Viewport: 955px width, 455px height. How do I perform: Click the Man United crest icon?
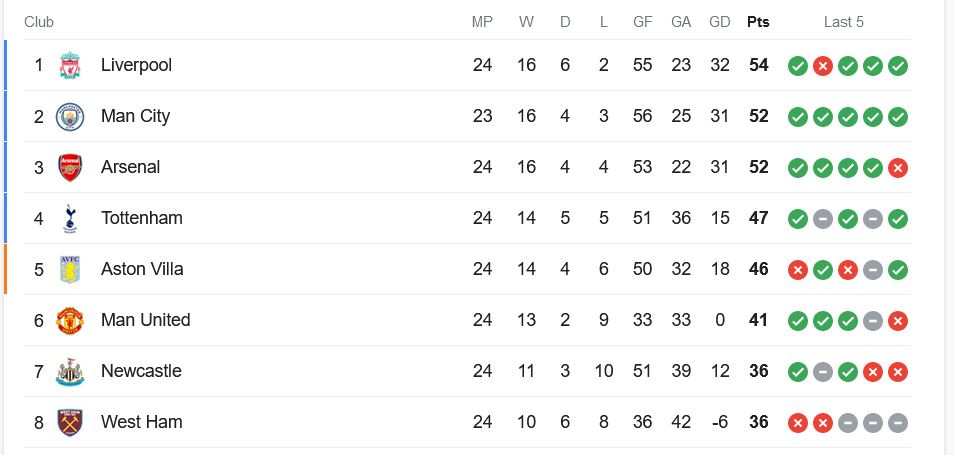(x=69, y=320)
